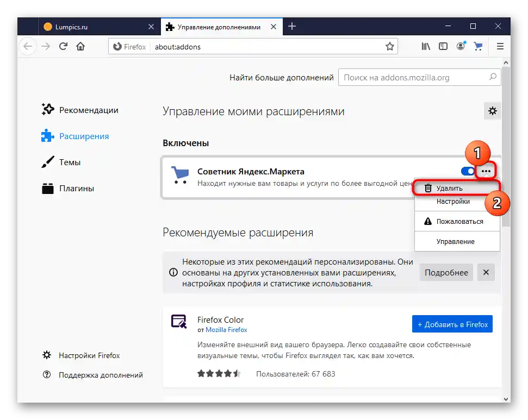Open the Расширения sidebar section

point(75,136)
